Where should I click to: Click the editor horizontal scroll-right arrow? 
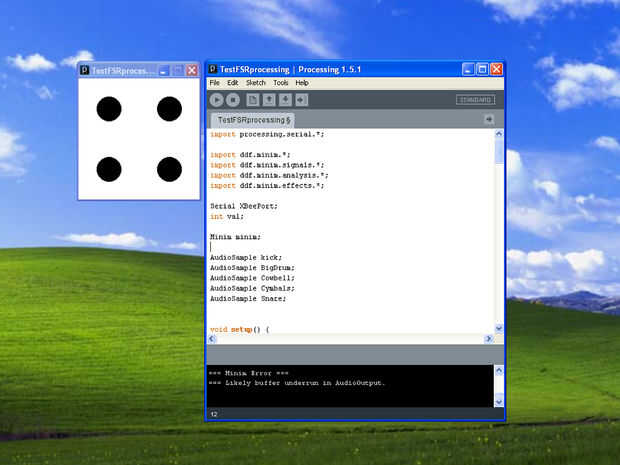[x=489, y=339]
